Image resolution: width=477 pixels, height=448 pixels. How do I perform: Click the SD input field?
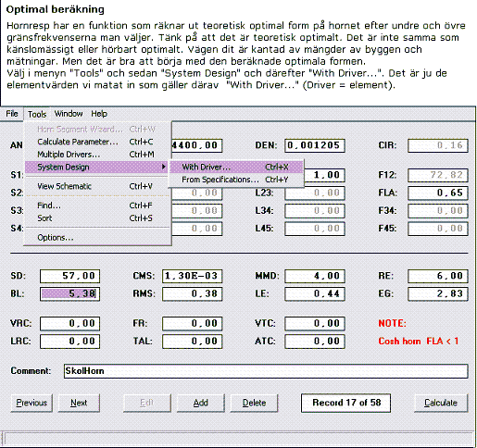69,276
